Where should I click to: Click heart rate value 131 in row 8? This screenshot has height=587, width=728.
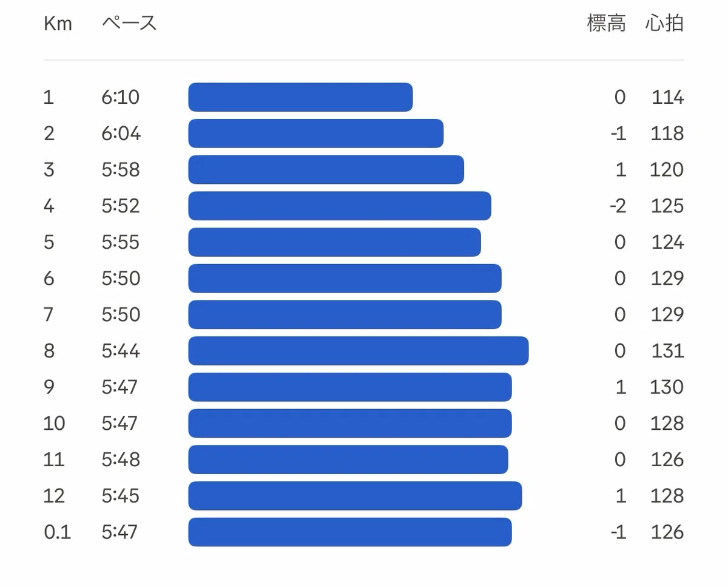[668, 351]
